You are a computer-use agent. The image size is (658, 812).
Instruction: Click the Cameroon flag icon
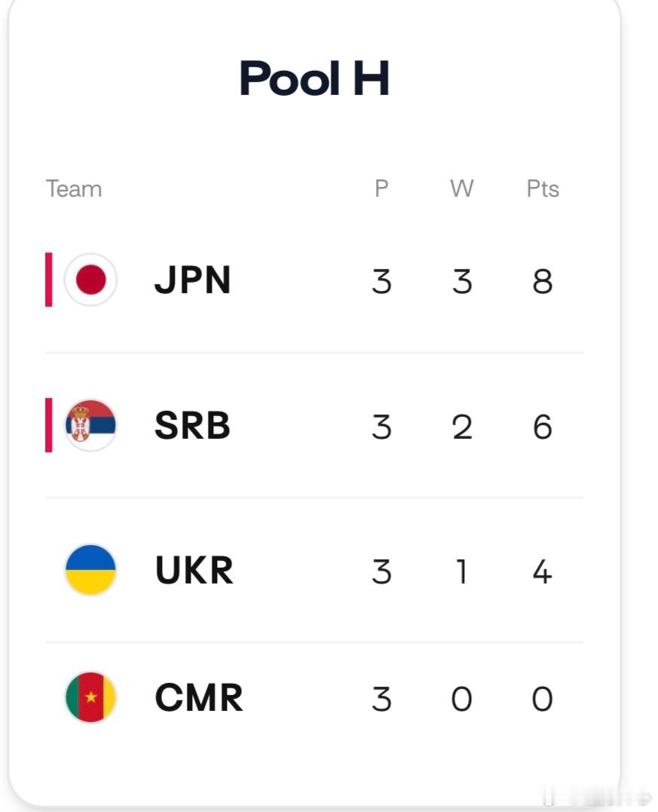point(90,697)
